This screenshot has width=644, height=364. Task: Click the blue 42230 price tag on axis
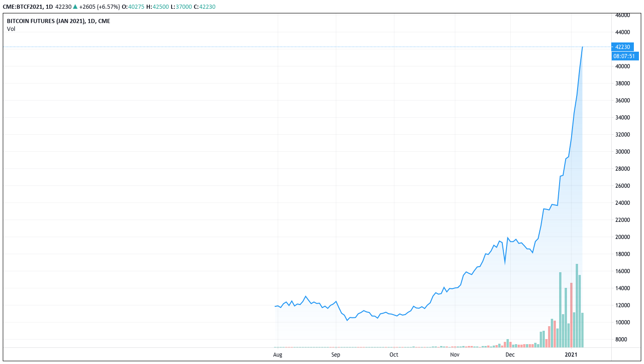[623, 47]
